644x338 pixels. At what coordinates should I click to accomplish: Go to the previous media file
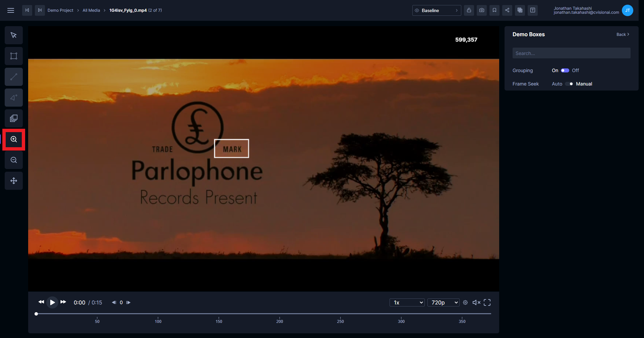pyautogui.click(x=27, y=10)
